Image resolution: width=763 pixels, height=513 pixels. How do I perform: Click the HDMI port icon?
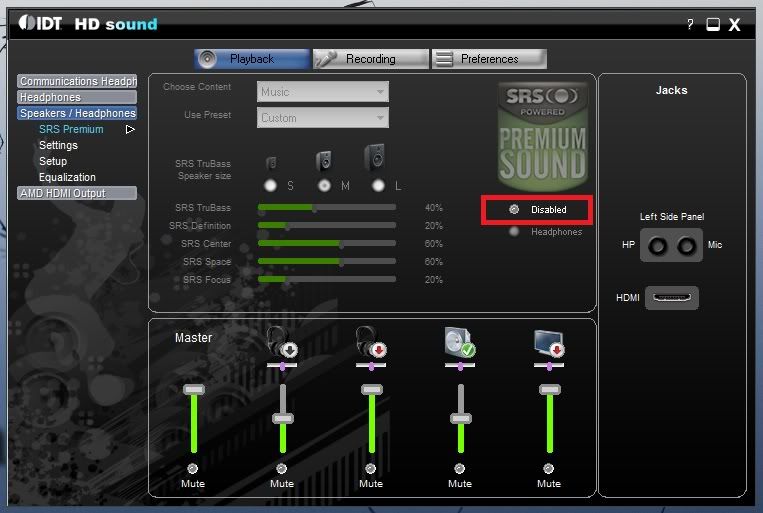(672, 297)
